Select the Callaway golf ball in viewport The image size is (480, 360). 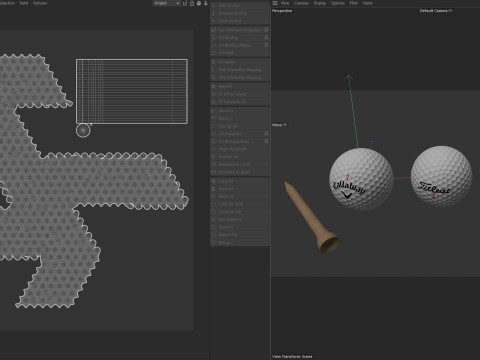point(361,179)
